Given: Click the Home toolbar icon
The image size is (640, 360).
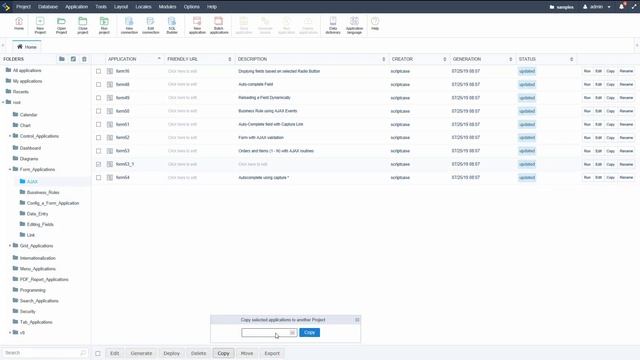Looking at the screenshot, I should point(19,24).
